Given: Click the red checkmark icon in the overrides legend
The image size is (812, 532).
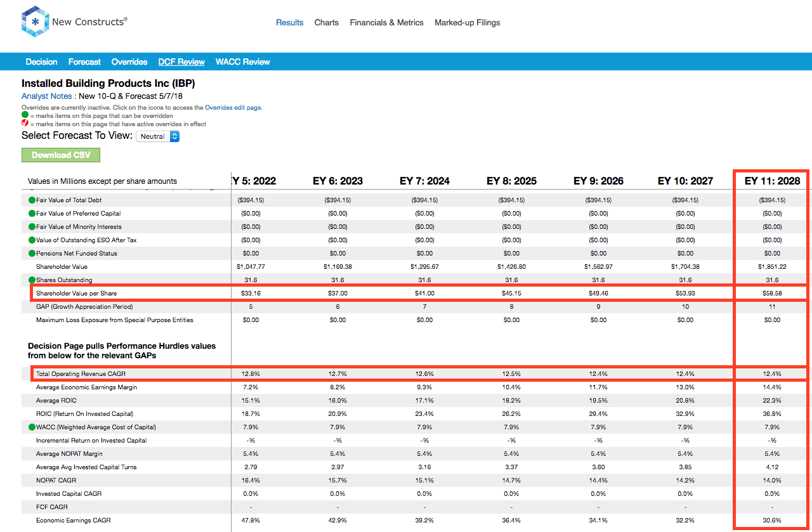Looking at the screenshot, I should [x=25, y=124].
